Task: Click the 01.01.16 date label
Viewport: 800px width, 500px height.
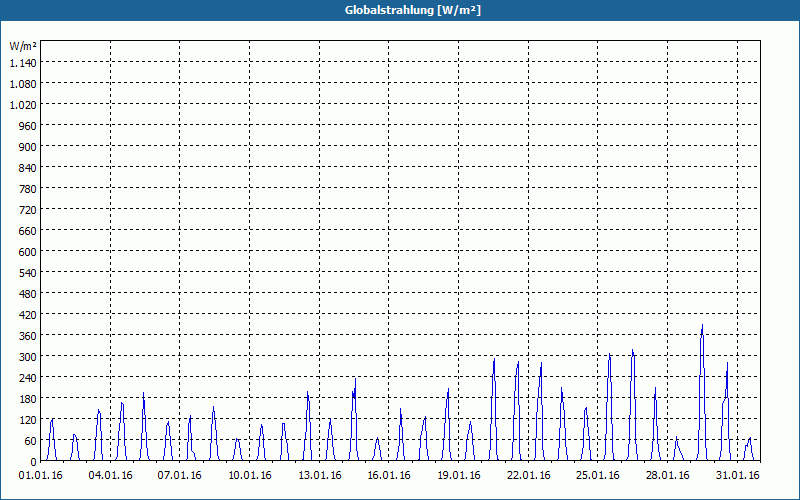Action: point(41,476)
